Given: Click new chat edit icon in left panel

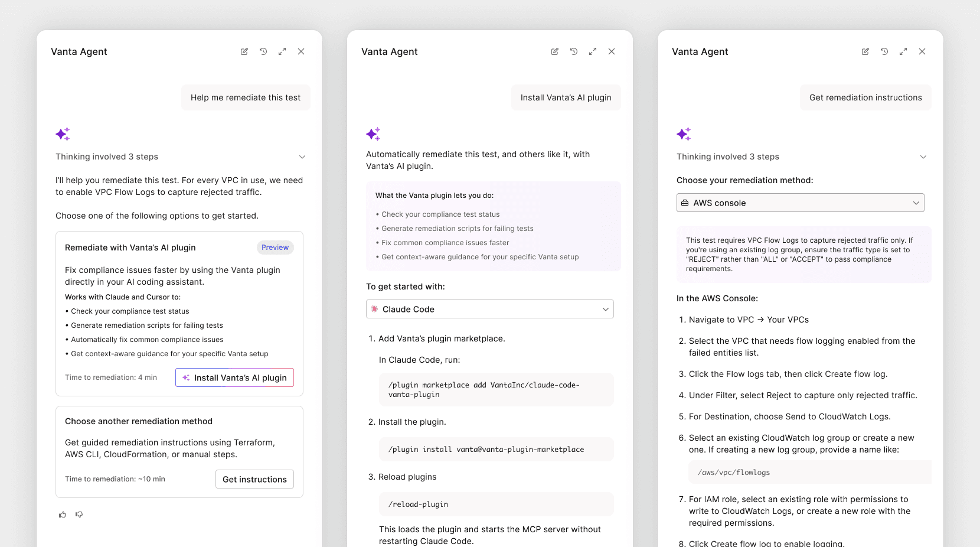Looking at the screenshot, I should pos(244,51).
